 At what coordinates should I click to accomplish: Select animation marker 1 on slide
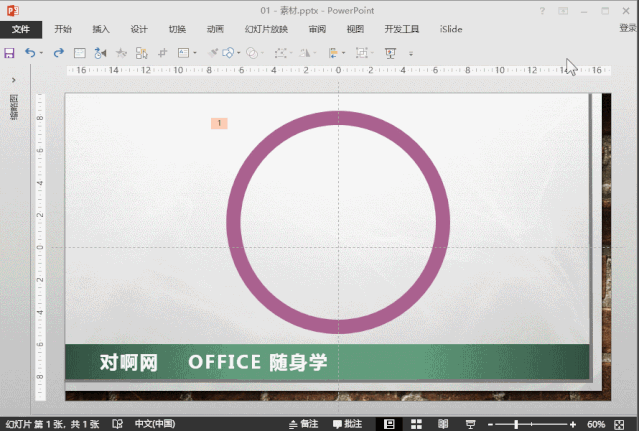click(x=219, y=123)
